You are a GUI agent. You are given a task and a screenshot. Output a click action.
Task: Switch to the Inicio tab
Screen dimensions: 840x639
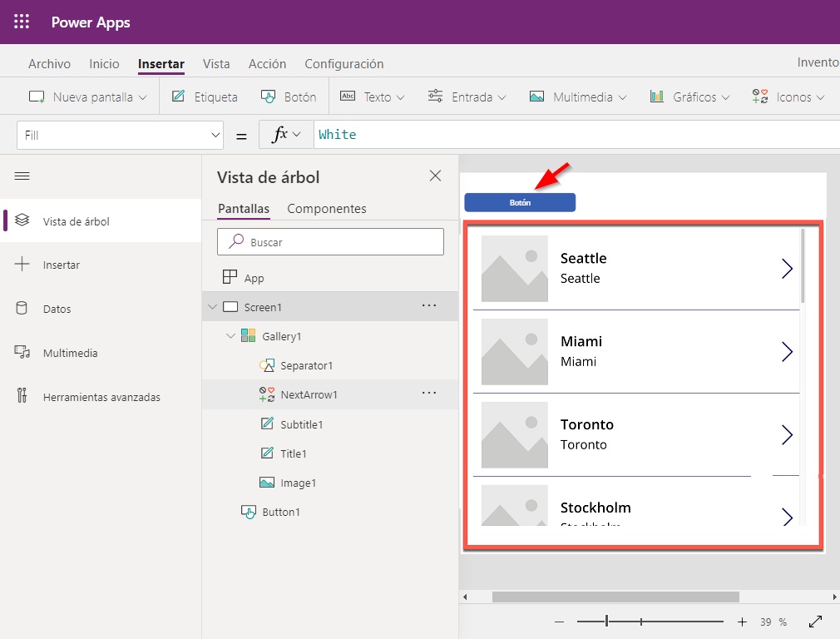(x=104, y=64)
